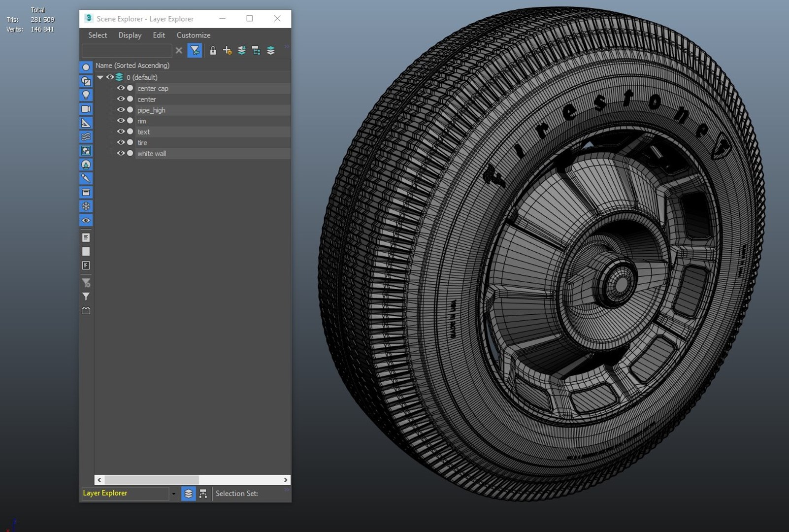
Task: Toggle Display Lights bulb icon
Action: pos(86,95)
